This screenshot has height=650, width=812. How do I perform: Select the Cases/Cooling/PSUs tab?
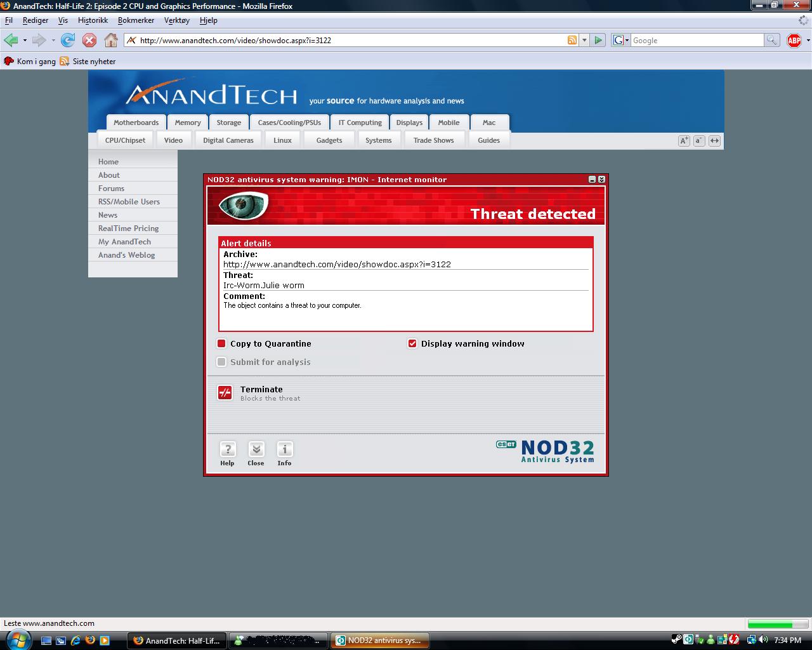(x=289, y=123)
